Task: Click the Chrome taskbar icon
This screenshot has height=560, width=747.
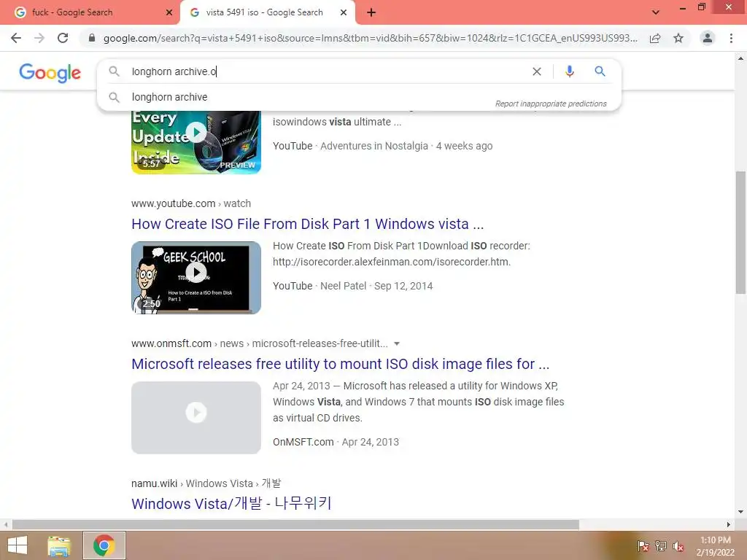Action: click(104, 545)
